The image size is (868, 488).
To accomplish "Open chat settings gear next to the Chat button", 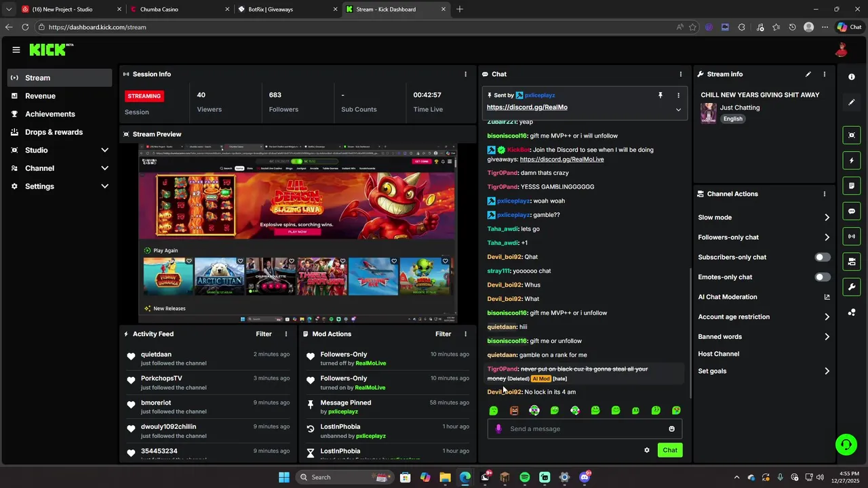I will [x=647, y=450].
